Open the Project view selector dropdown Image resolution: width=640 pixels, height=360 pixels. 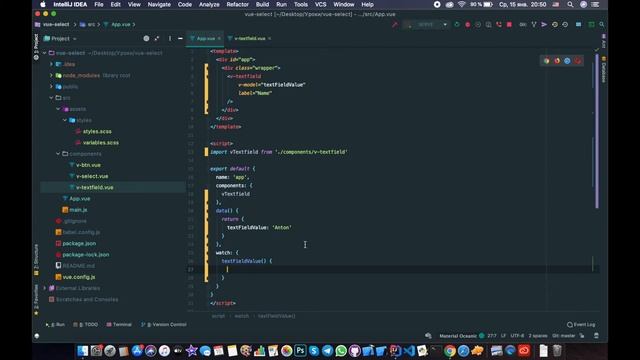point(60,38)
